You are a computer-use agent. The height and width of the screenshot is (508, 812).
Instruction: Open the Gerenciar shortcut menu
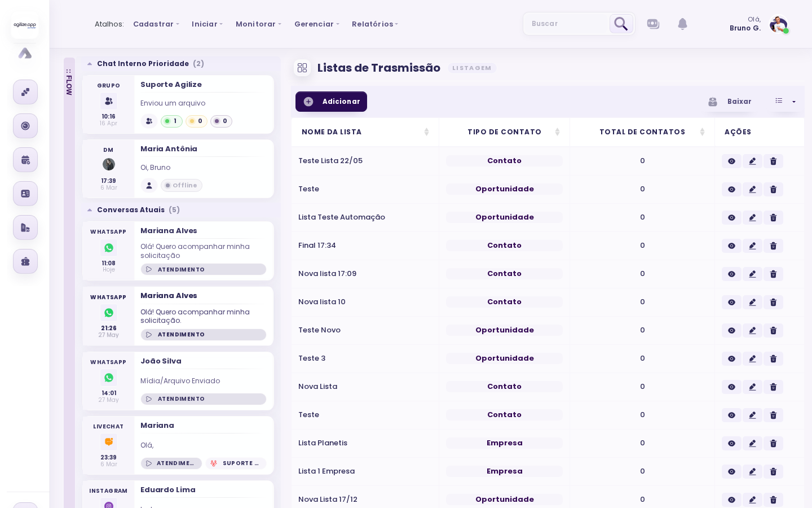click(x=317, y=24)
